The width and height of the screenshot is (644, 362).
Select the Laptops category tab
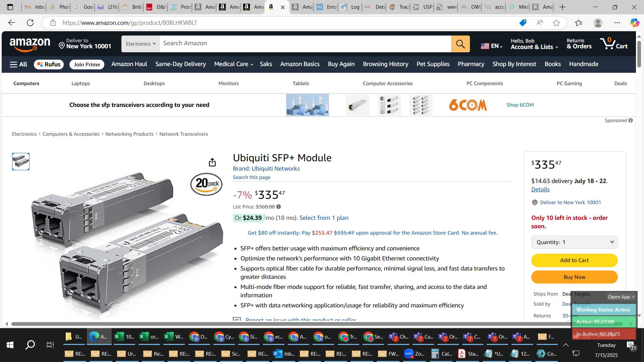click(x=80, y=83)
